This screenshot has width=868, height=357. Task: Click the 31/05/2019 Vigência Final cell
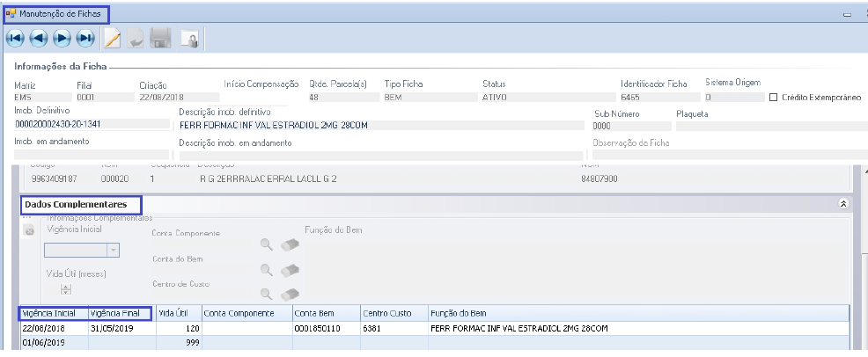tap(121, 328)
